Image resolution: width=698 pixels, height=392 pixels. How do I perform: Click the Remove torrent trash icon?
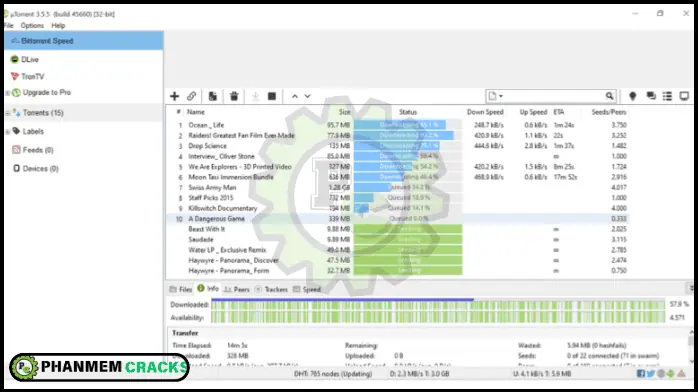234,96
